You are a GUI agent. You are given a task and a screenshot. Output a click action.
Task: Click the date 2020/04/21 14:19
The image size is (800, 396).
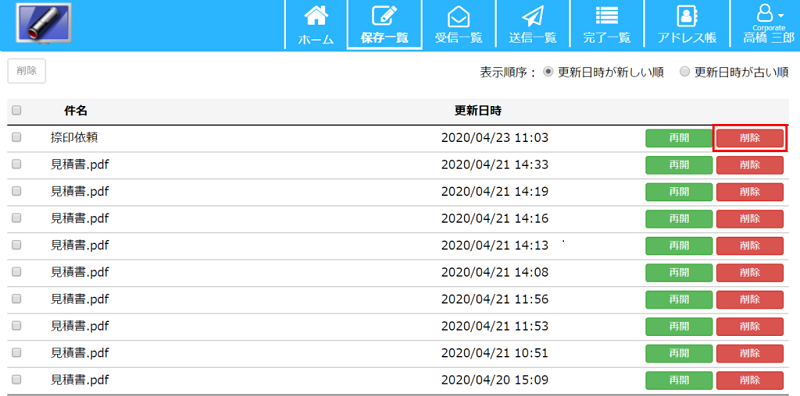tap(495, 191)
